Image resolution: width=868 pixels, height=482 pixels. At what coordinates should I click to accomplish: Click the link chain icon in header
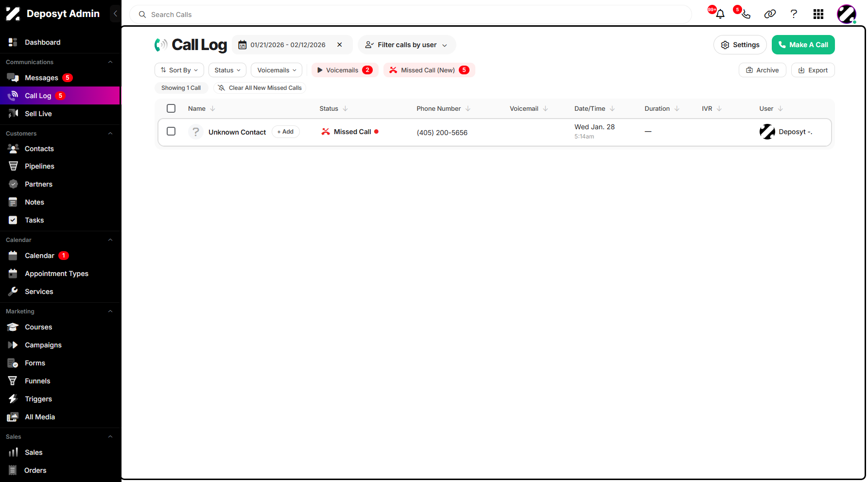[770, 14]
